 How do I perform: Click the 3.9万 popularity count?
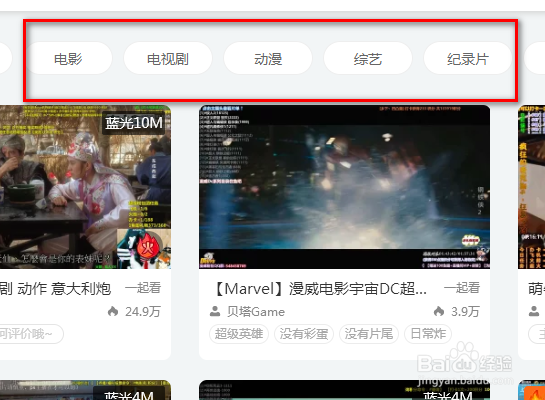[x=465, y=312]
